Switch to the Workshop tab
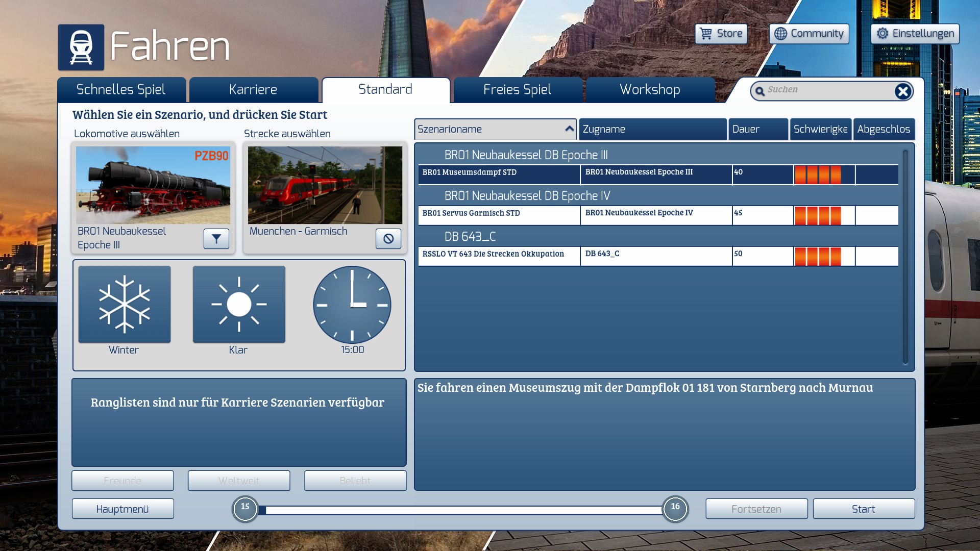The image size is (980, 551). pyautogui.click(x=650, y=90)
